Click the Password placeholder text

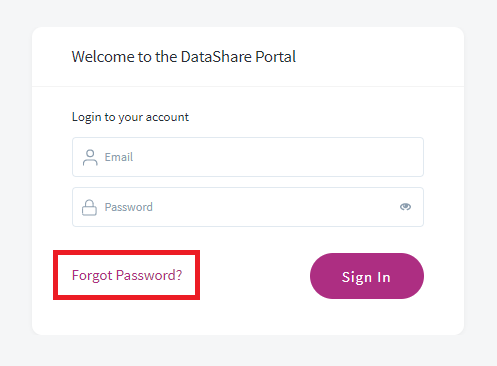point(129,207)
